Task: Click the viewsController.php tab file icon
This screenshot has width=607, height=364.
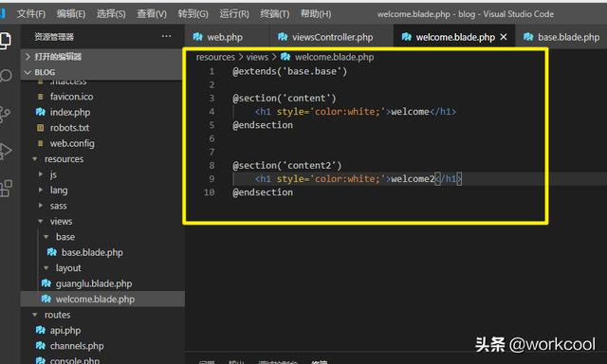Action: (283, 37)
